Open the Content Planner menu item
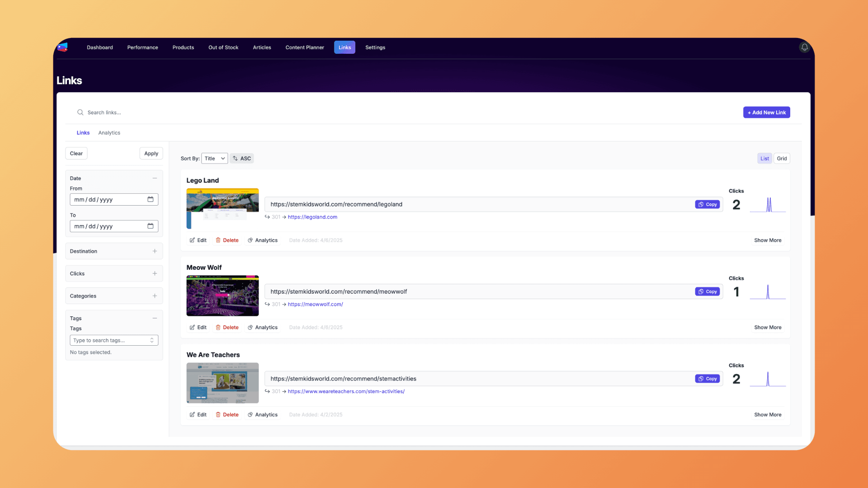 304,47
